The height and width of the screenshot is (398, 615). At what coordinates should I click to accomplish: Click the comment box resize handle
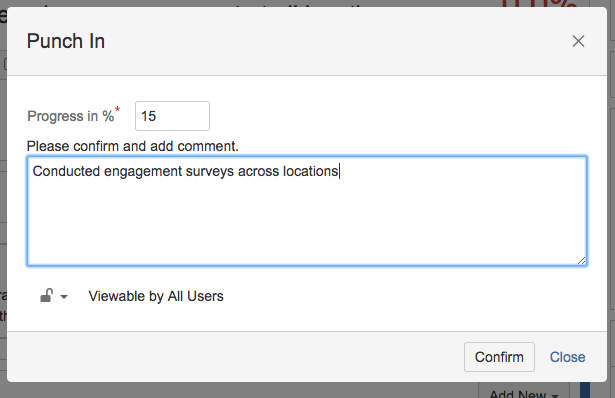(x=582, y=261)
